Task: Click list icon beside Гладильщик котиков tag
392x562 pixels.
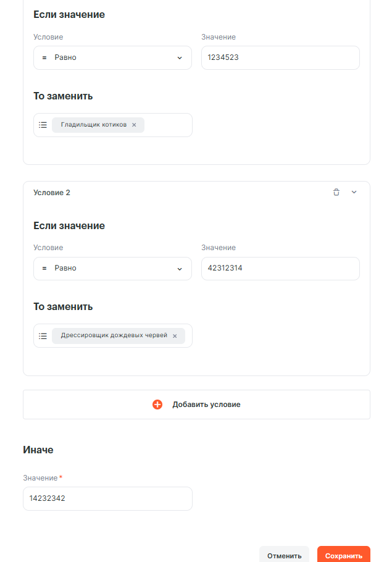Action: [x=43, y=125]
